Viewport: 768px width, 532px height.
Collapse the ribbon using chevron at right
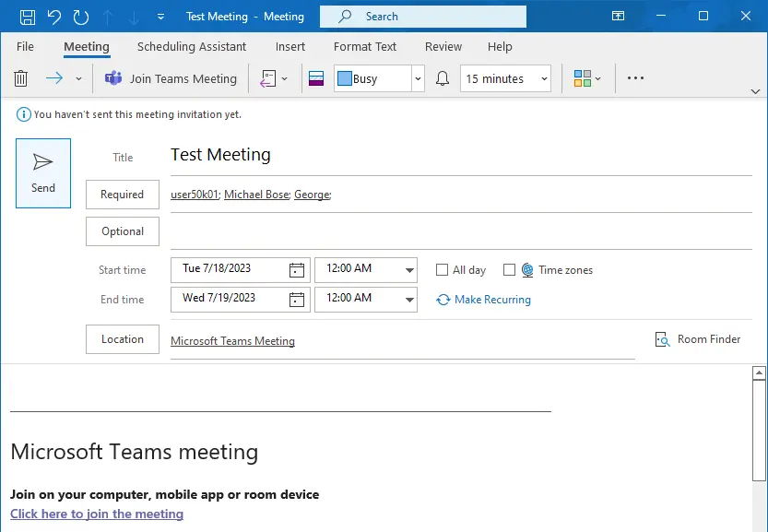[x=755, y=91]
